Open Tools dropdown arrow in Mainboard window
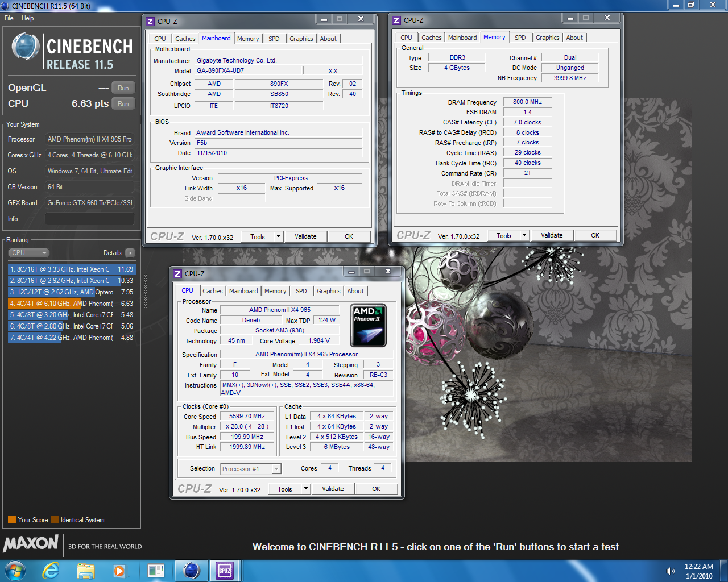728x582 pixels. point(278,236)
